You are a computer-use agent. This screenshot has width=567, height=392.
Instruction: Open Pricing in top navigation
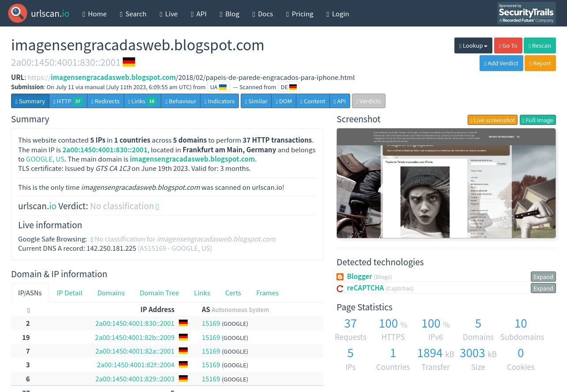[300, 14]
